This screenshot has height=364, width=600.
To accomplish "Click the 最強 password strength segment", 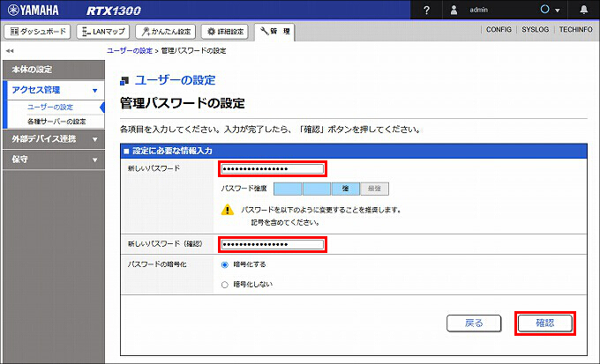I will pos(375,189).
